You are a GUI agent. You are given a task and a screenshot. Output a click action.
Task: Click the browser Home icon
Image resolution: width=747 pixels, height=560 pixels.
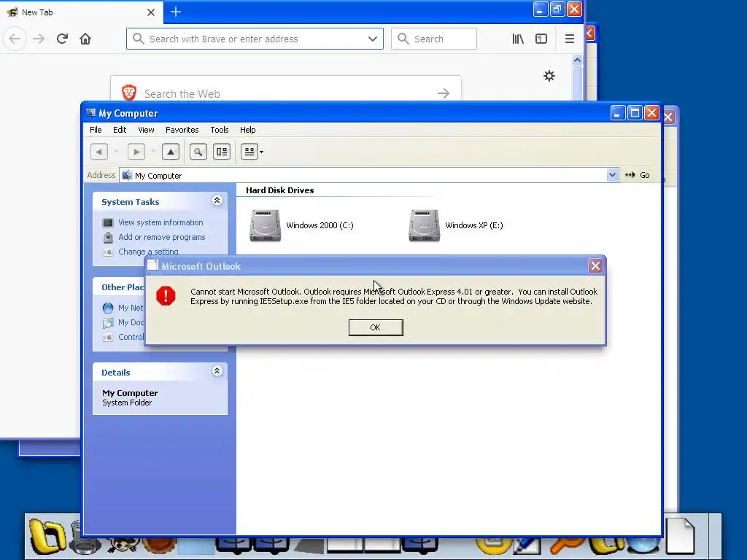(85, 39)
